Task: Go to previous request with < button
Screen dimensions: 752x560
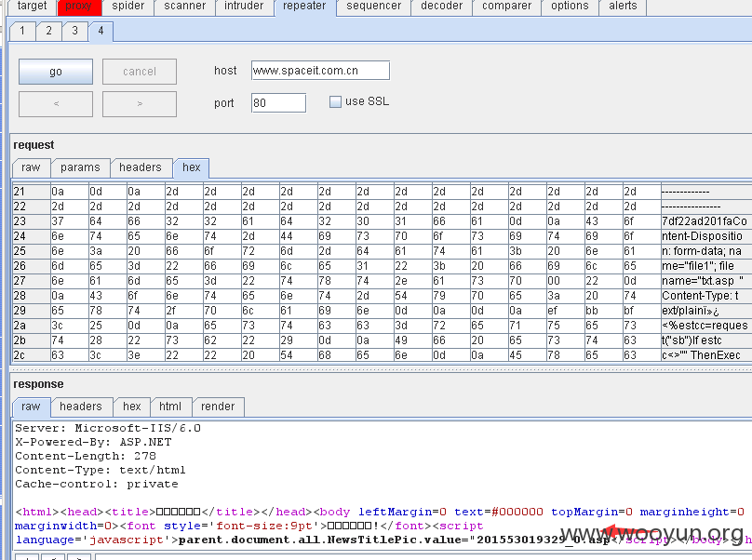Action: tap(56, 104)
